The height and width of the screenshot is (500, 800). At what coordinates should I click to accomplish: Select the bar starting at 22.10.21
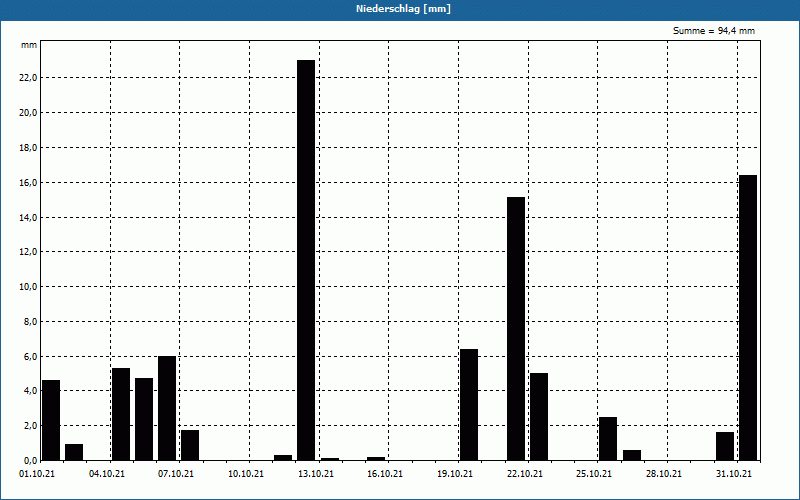(539, 417)
